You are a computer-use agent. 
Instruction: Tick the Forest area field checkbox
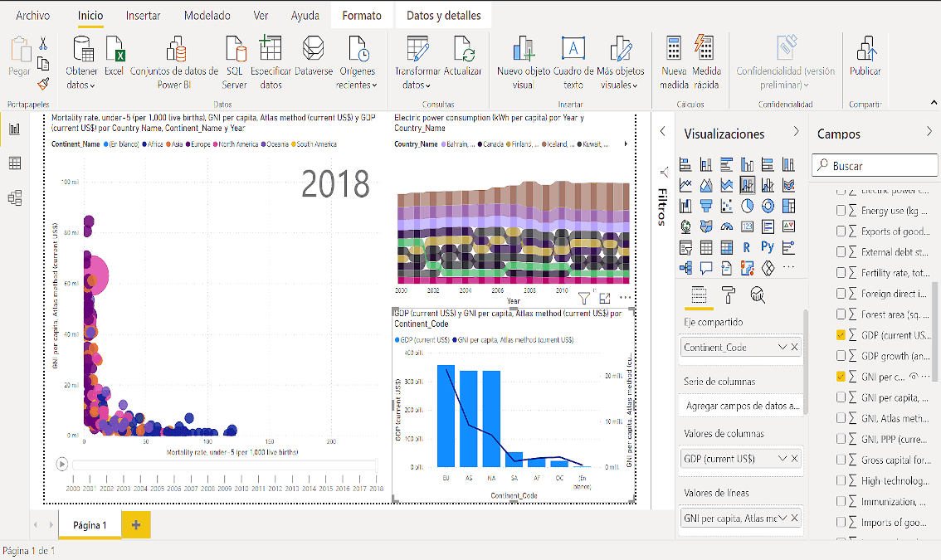[841, 314]
